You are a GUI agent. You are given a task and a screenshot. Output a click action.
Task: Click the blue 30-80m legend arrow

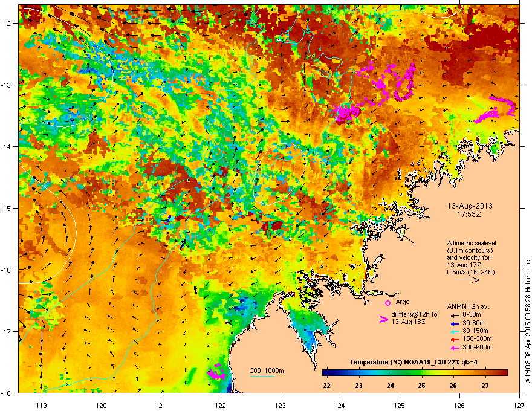454,323
